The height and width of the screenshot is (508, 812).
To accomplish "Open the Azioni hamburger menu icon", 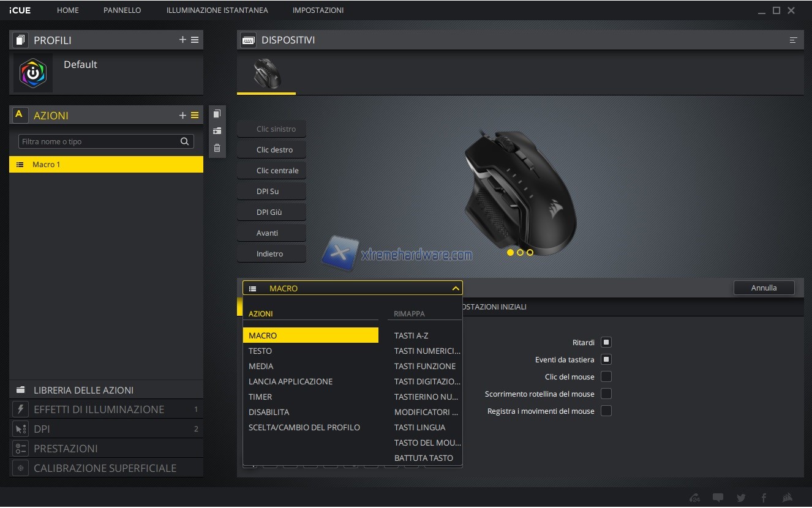I will click(195, 115).
